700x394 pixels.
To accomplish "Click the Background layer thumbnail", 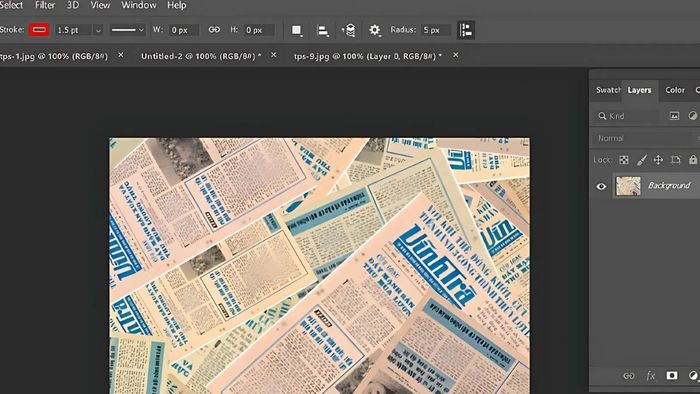I will (x=628, y=186).
